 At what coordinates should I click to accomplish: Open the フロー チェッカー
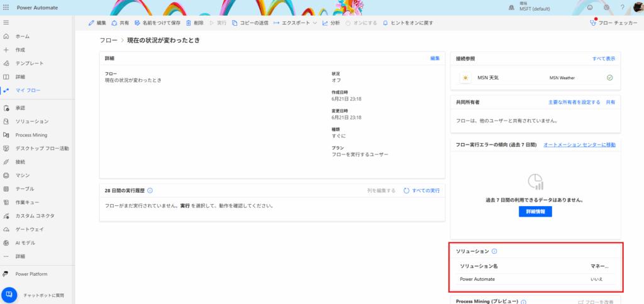614,23
